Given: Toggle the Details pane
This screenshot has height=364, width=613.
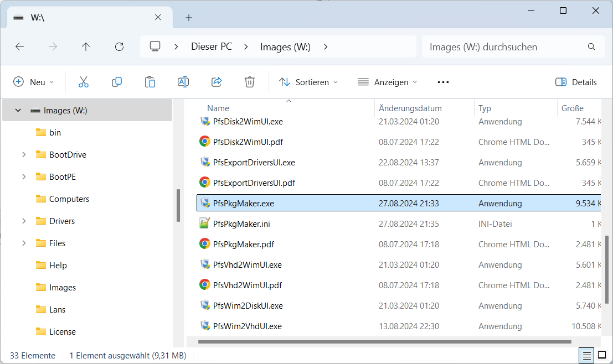Looking at the screenshot, I should (x=576, y=82).
